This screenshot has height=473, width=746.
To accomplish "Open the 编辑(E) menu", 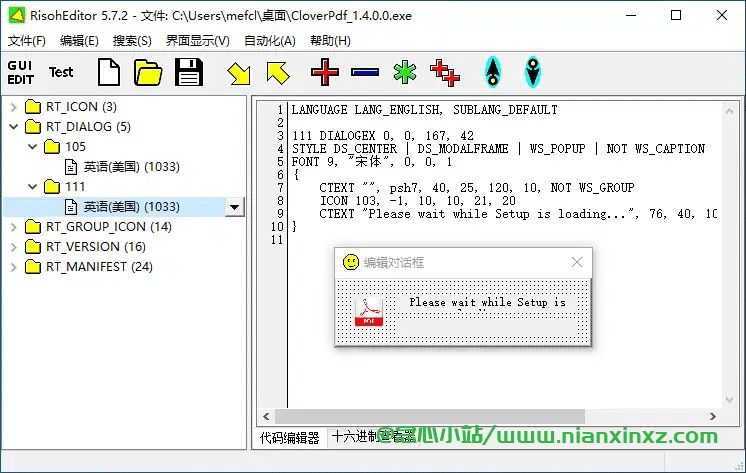I will [x=79, y=41].
